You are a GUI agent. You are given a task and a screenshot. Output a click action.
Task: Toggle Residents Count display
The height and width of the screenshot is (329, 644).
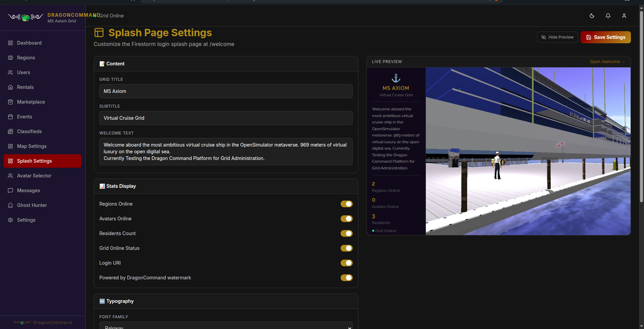point(347,233)
